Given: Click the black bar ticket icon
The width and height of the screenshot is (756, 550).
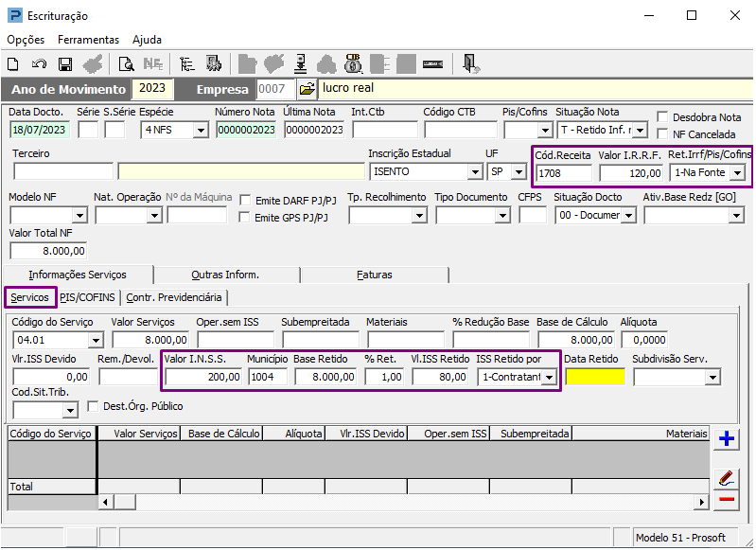Looking at the screenshot, I should pyautogui.click(x=433, y=64).
